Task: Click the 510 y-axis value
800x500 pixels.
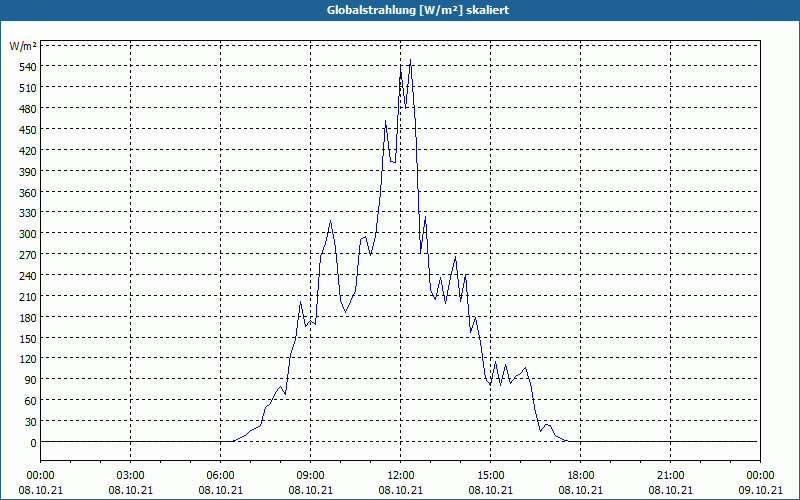Action: tap(27, 88)
